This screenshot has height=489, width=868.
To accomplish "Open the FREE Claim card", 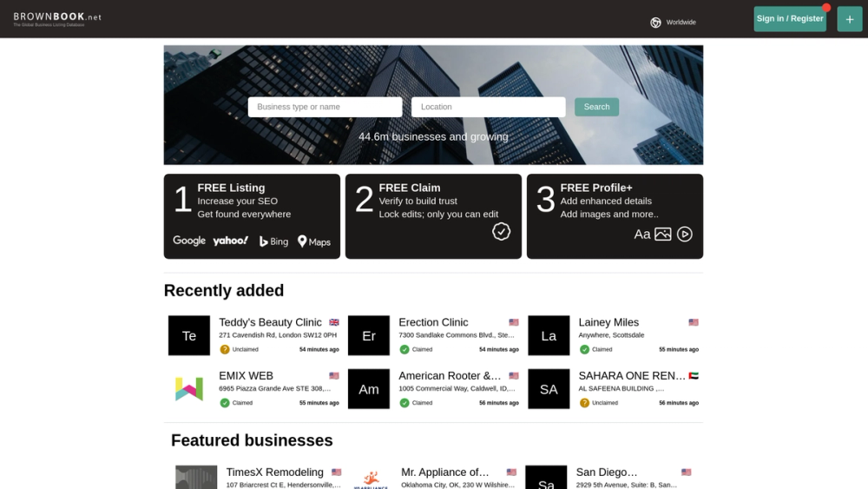I will [x=433, y=216].
